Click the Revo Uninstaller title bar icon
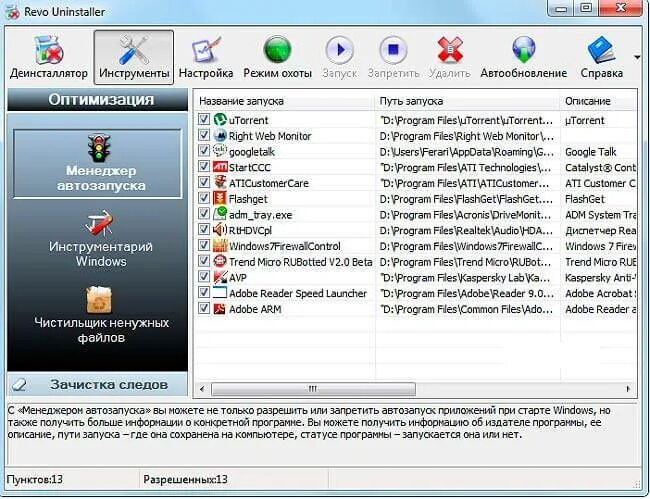Screen dimensions: 650x499 point(12,12)
